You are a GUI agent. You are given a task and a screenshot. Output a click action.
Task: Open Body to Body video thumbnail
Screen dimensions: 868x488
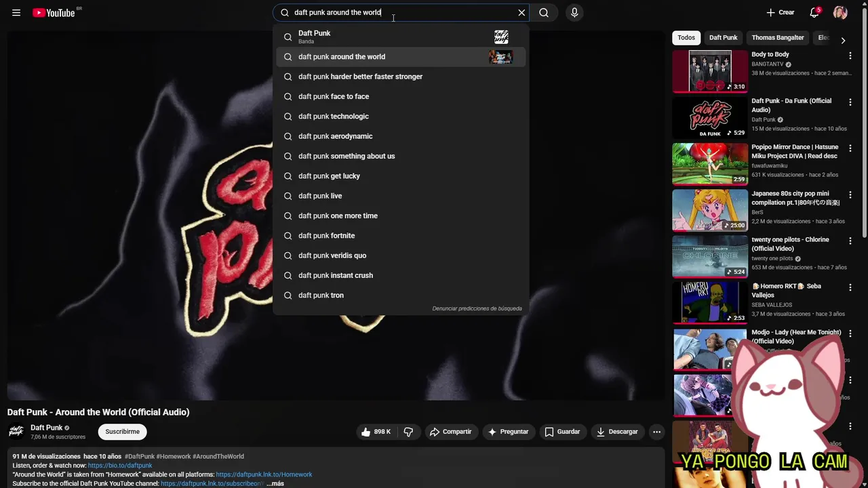tap(710, 71)
